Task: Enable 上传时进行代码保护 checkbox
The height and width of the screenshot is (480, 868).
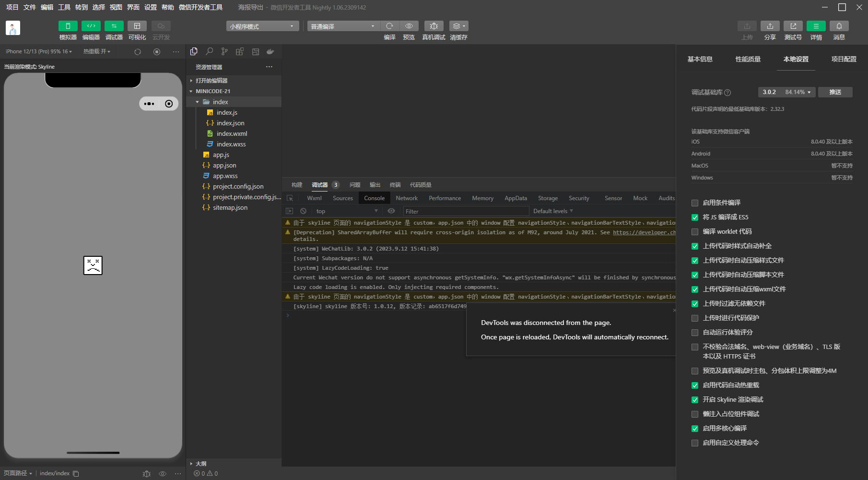Action: (695, 318)
